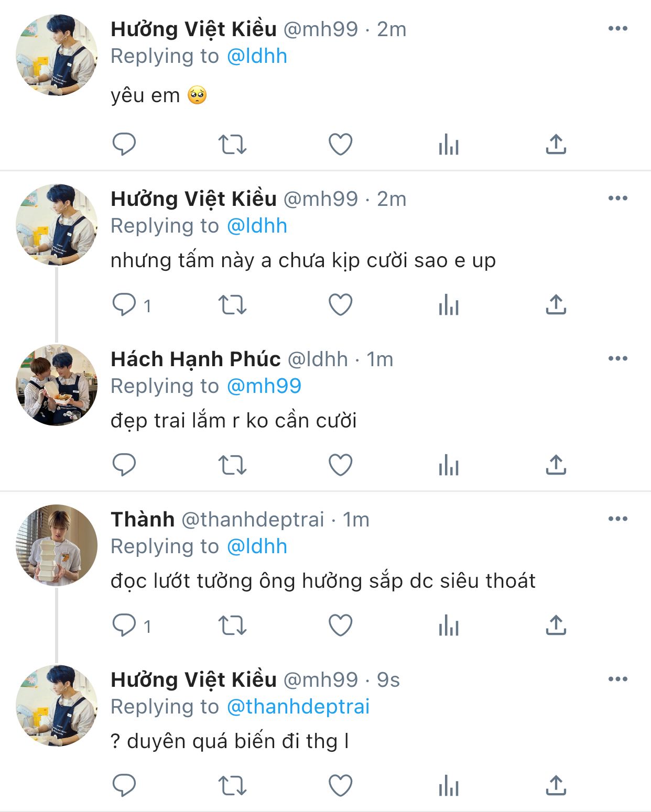
Task: Reply to the "yêu em" tweet
Action: [124, 144]
